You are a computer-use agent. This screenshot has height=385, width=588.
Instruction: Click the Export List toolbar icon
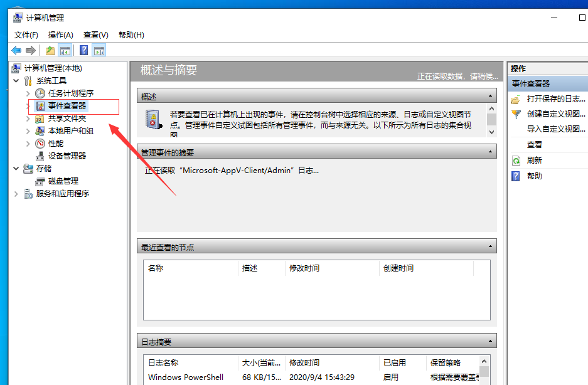click(49, 50)
